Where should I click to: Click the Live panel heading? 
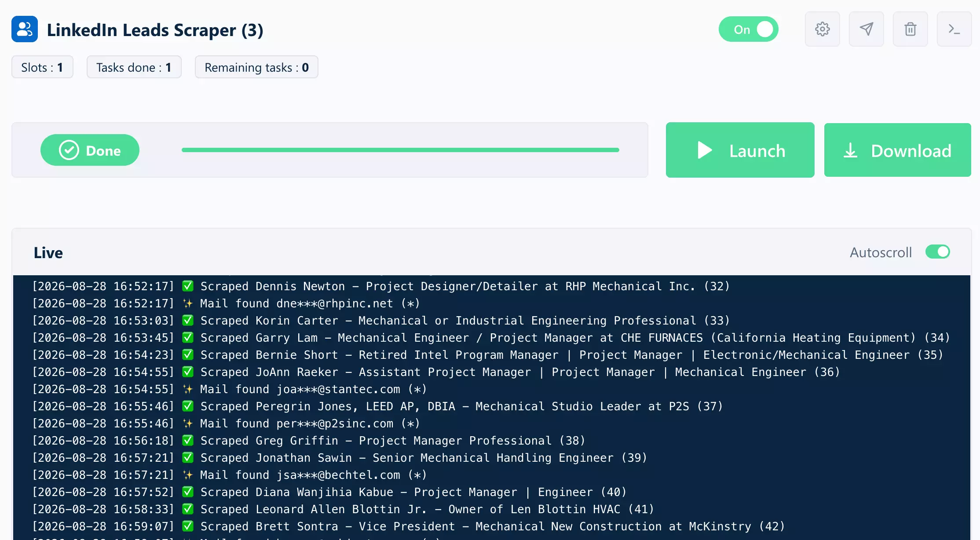[48, 252]
